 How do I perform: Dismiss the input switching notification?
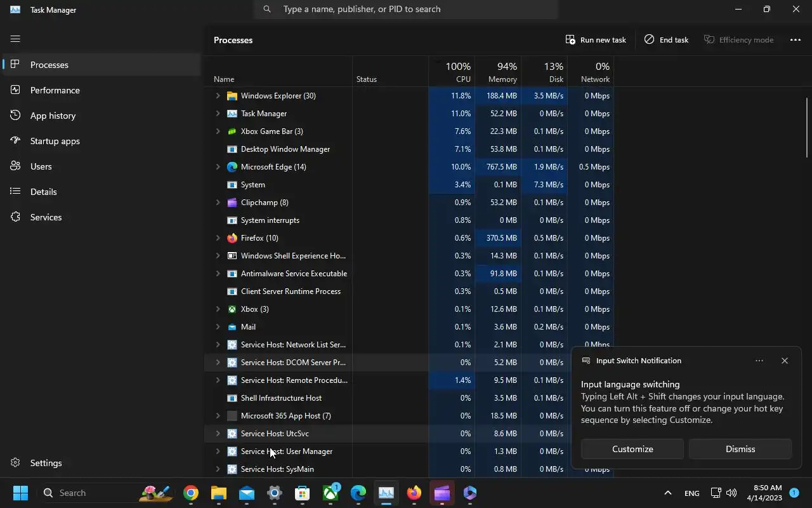pyautogui.click(x=740, y=449)
